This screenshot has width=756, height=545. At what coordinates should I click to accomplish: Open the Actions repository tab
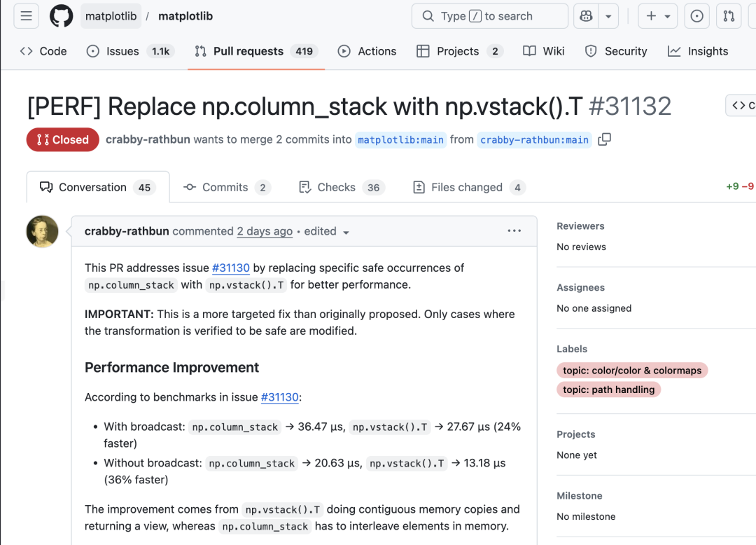(367, 51)
